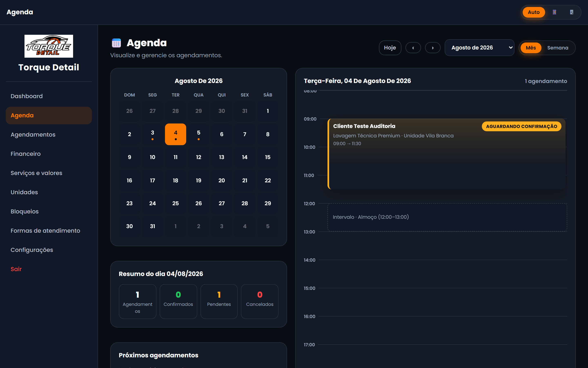Click the calendar icon next to Agenda heading
This screenshot has height=368, width=588.
(116, 43)
